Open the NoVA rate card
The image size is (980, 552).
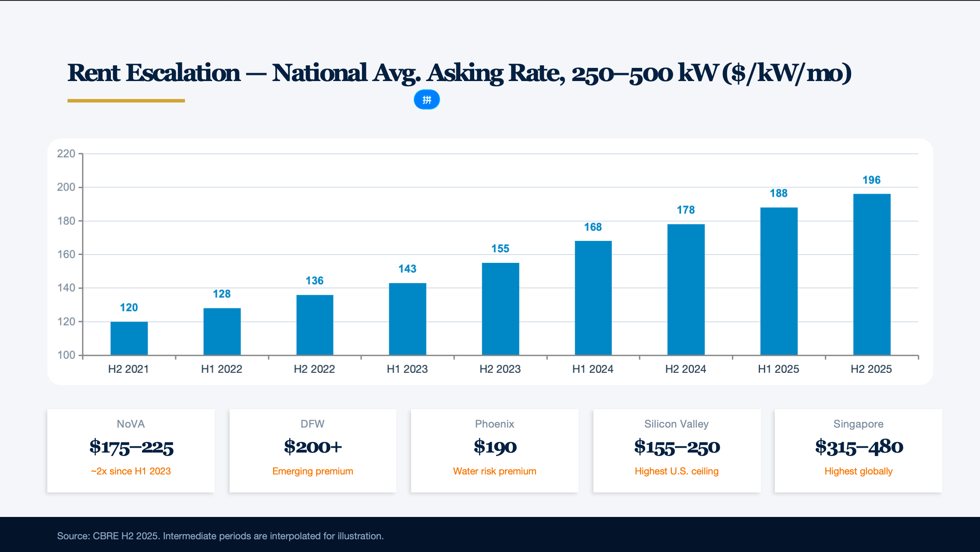(131, 450)
